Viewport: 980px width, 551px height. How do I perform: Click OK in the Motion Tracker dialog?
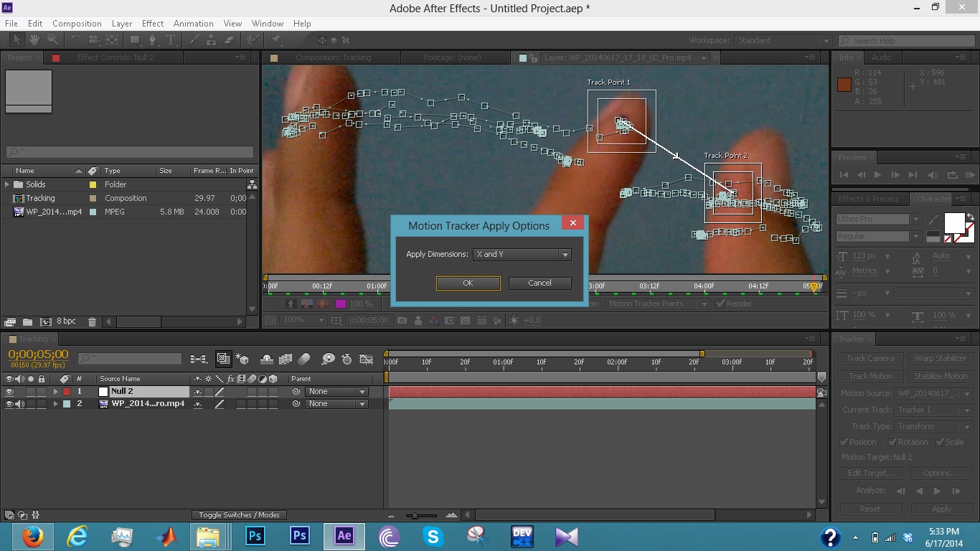click(x=468, y=283)
